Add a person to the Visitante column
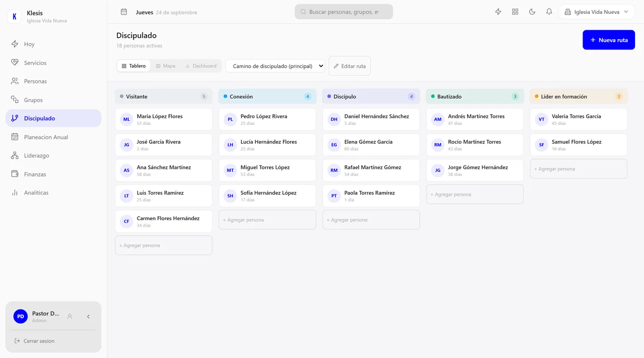644x358 pixels. (163, 245)
